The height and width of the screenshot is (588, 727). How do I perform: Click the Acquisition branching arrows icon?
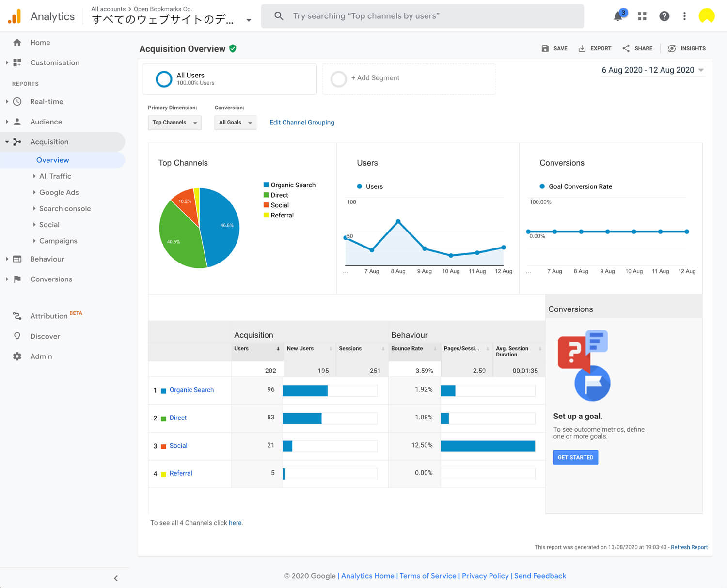pyautogui.click(x=17, y=142)
